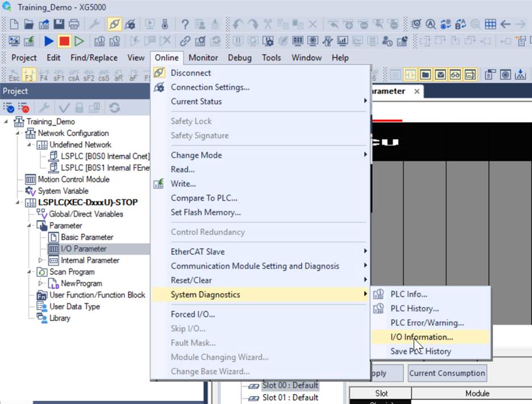The width and height of the screenshot is (532, 404).
Task: Select Slot 01 : Default in the slot tree
Action: tap(290, 398)
